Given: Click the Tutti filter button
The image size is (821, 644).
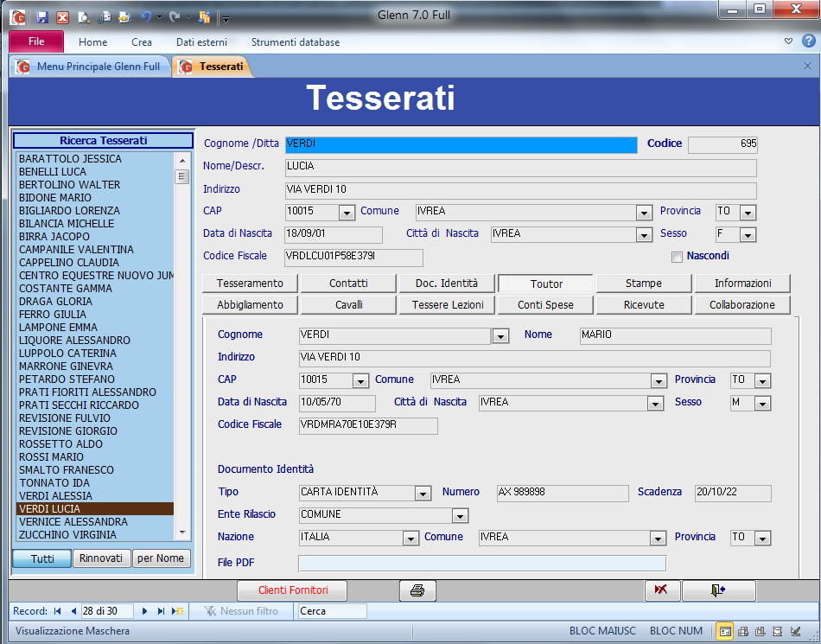Looking at the screenshot, I should click(41, 558).
